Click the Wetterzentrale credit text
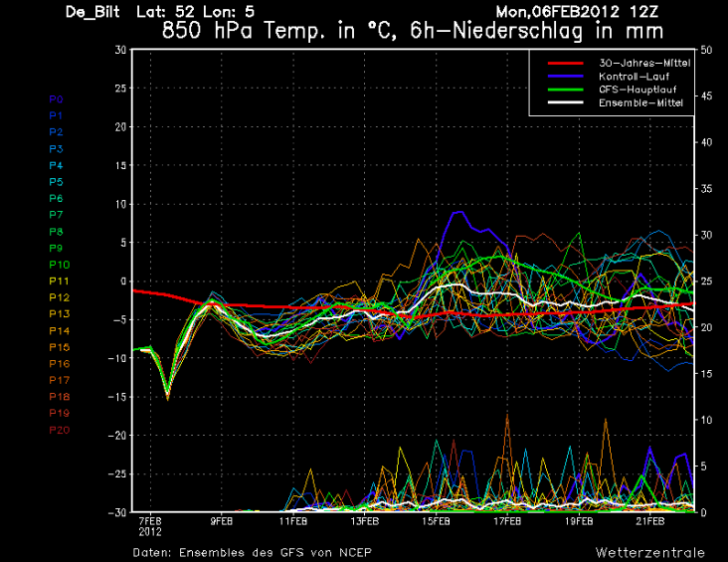The height and width of the screenshot is (562, 728). pyautogui.click(x=650, y=553)
